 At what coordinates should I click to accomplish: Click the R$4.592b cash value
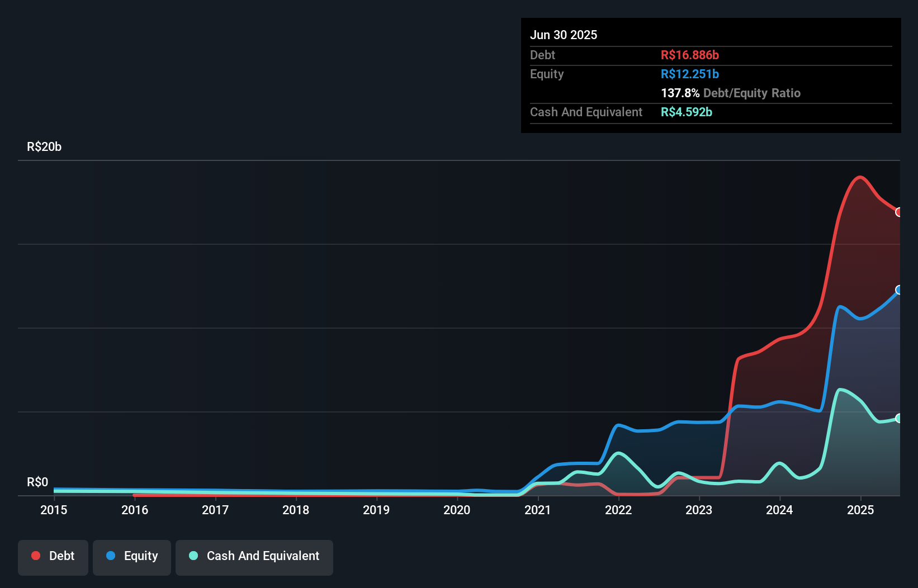[687, 112]
